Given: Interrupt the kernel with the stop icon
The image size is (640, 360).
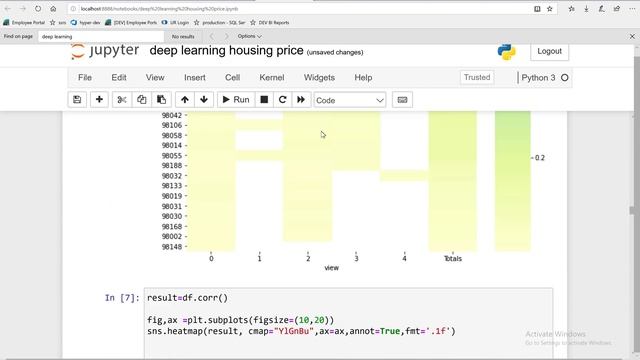Looking at the screenshot, I should pyautogui.click(x=264, y=100).
